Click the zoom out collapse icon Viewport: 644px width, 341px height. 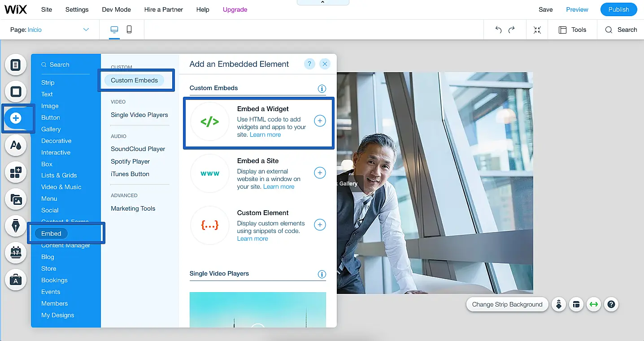click(537, 30)
